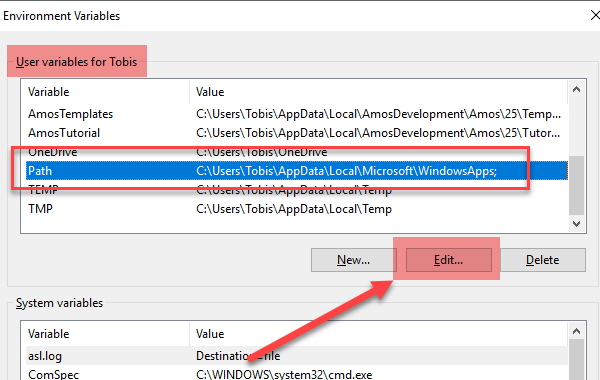Click the Value column header in system variables
The height and width of the screenshot is (380, 600).
(379, 334)
